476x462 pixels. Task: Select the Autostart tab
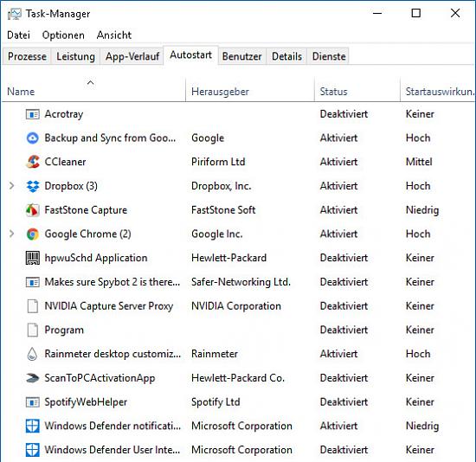190,55
